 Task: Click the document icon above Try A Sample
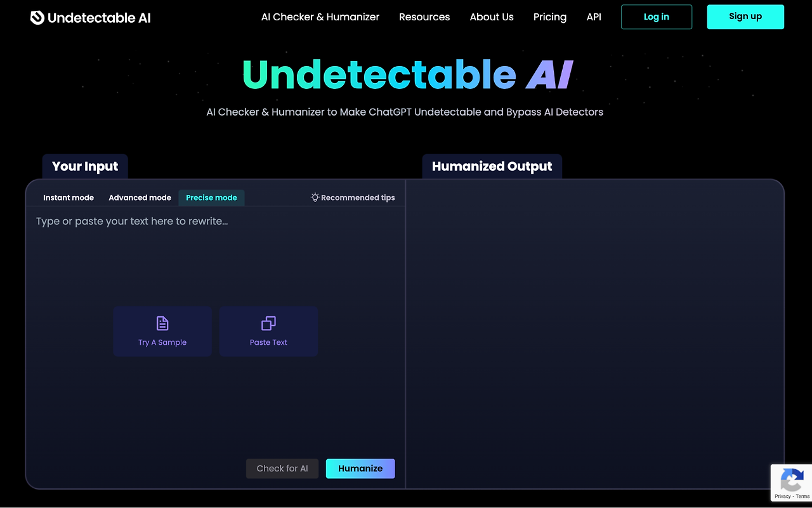point(162,323)
